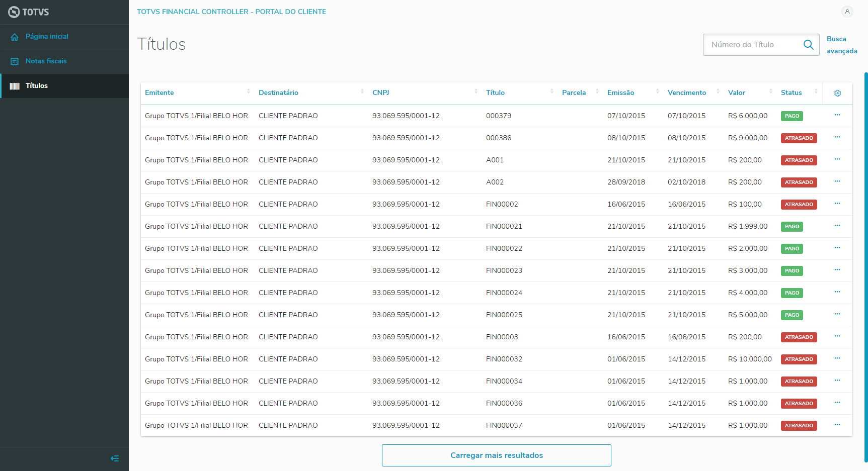Open actions menu for title FIN00002
Screen dimensions: 868x471
837,204
